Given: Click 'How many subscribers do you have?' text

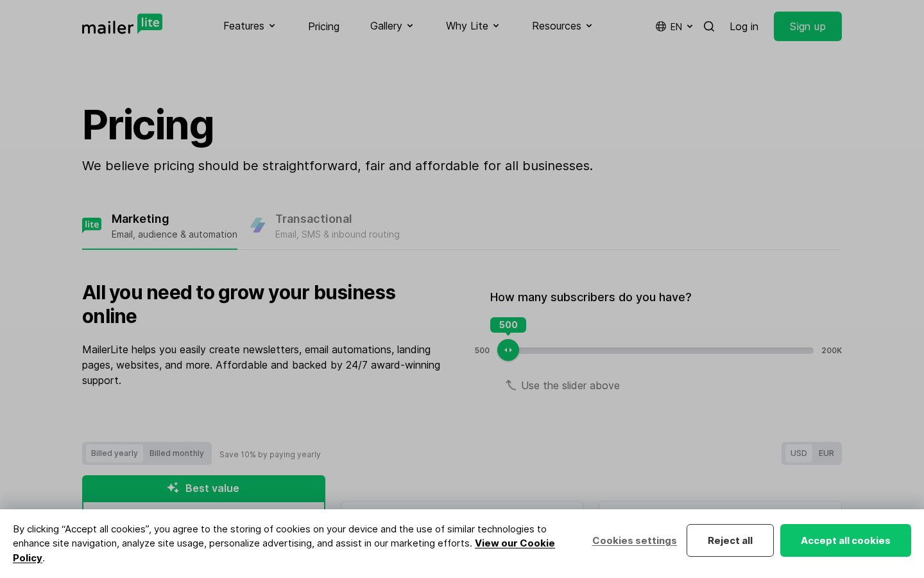Looking at the screenshot, I should pyautogui.click(x=591, y=297).
